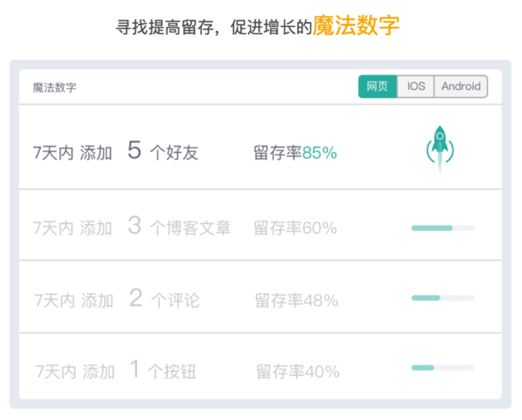Click the 1 个按钮 text
This screenshot has height=420, width=522.
[x=163, y=370]
